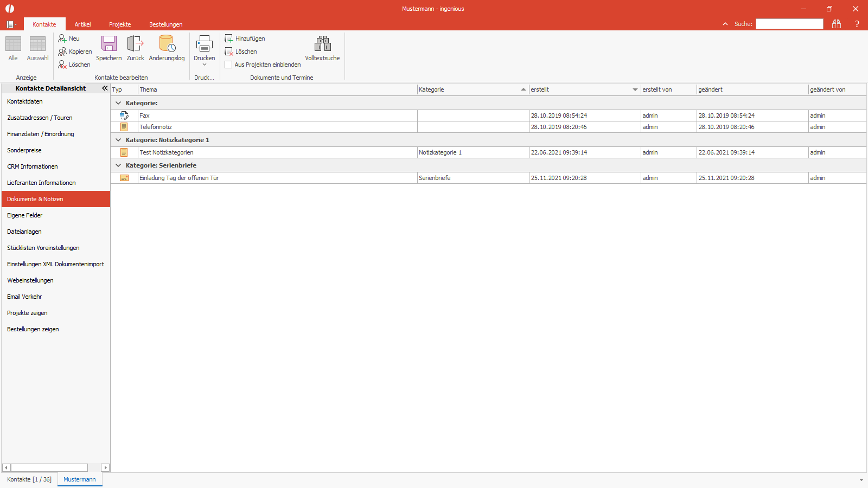Screen dimensions: 868x488
Task: Switch to the Artikel ribbon tab
Action: 82,24
